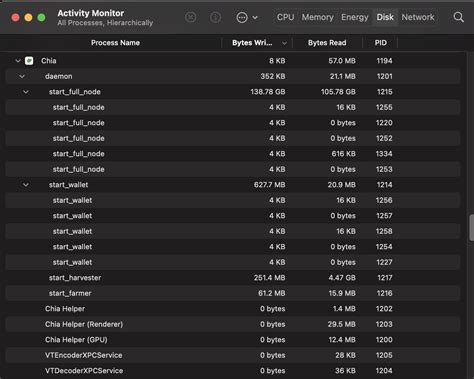The height and width of the screenshot is (379, 474).
Task: Click the 29.5 MB bytes read value
Action: 342,324
